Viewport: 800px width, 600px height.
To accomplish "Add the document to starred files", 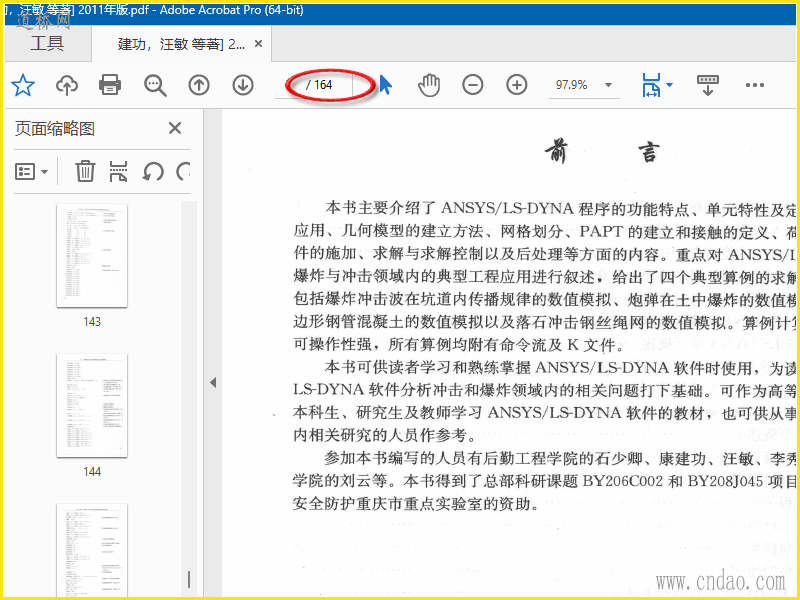I will (x=23, y=85).
